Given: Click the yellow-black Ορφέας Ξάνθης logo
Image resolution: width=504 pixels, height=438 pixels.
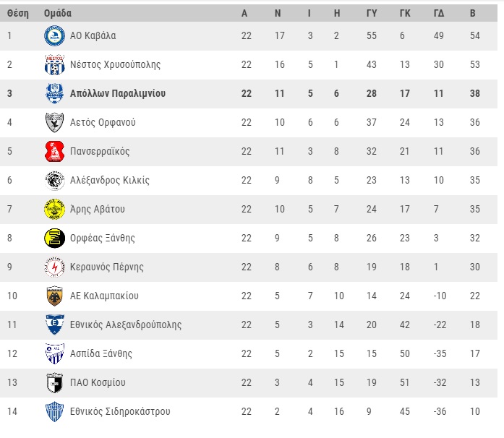Looking at the screenshot, I should pyautogui.click(x=55, y=239).
